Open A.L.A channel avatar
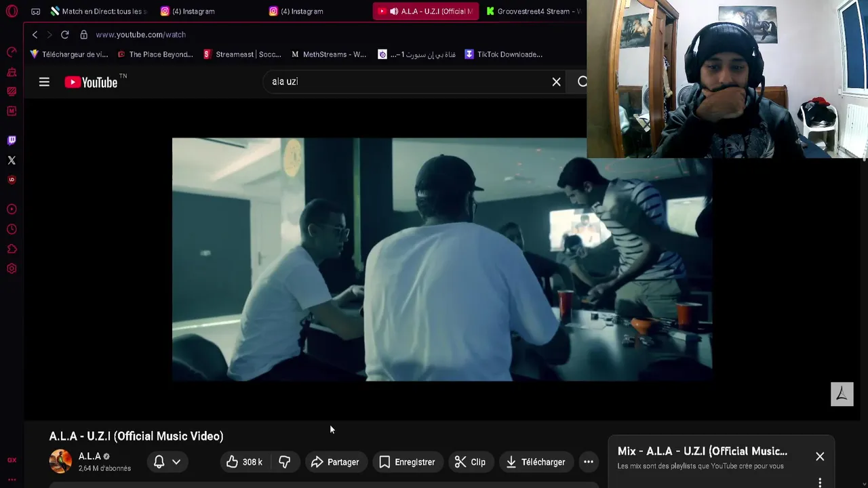Viewport: 868px width, 488px height. [60, 461]
